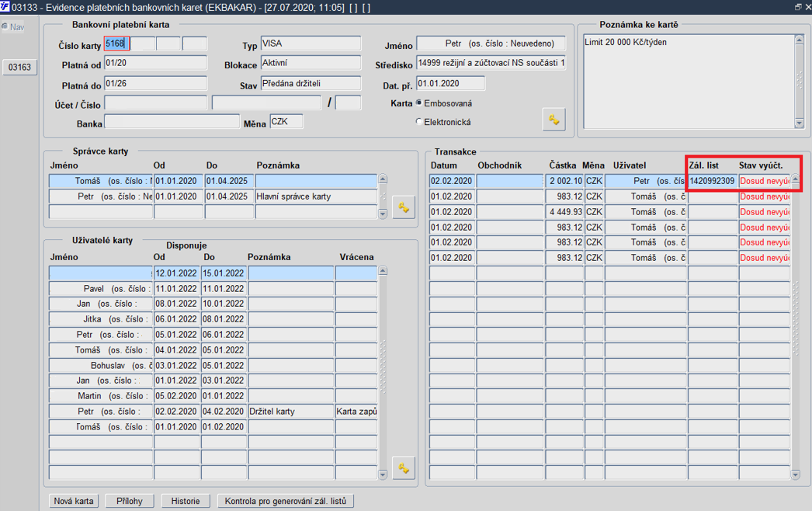Click the Dat. př. field 01.01.2020
Screen dimensions: 812x511
click(x=450, y=83)
